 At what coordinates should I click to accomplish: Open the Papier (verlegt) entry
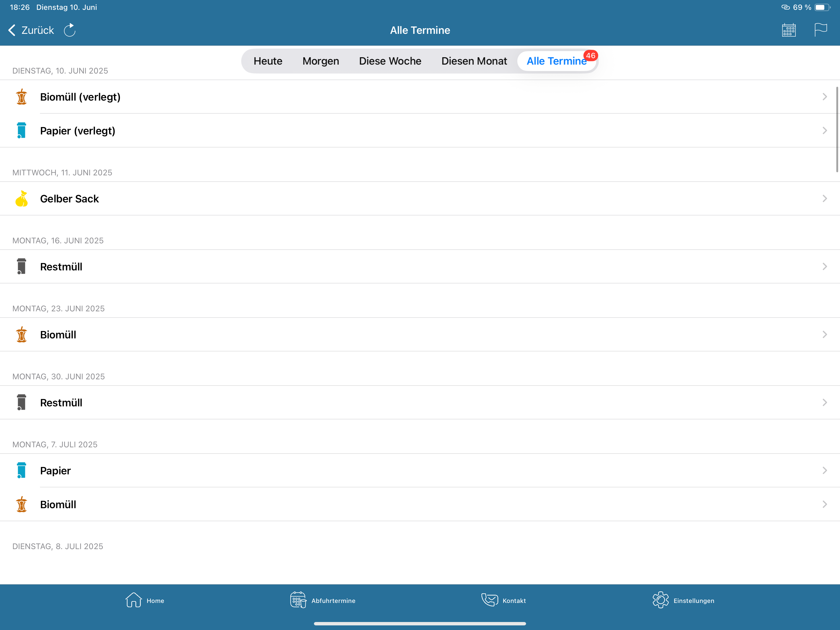[420, 131]
